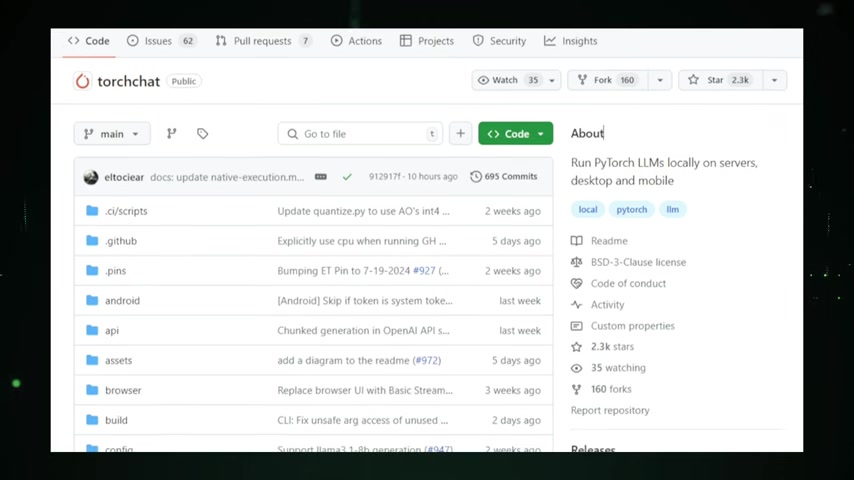
Task: Open '[Android] Skip if token' commit message
Action: [365, 301]
